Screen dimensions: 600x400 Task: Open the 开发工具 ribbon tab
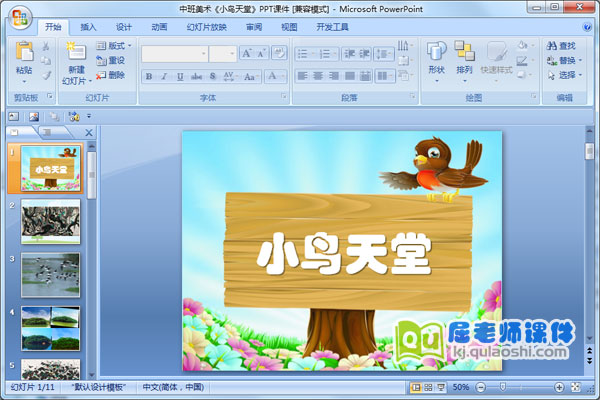[332, 27]
